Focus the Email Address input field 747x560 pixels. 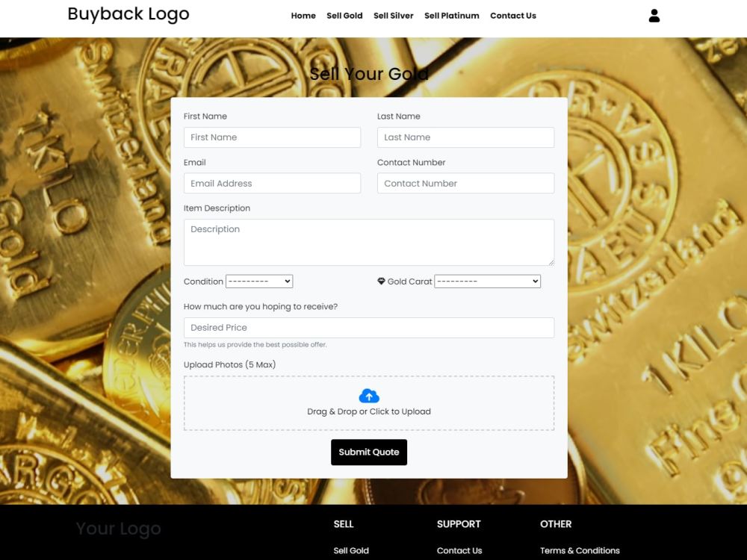coord(272,184)
